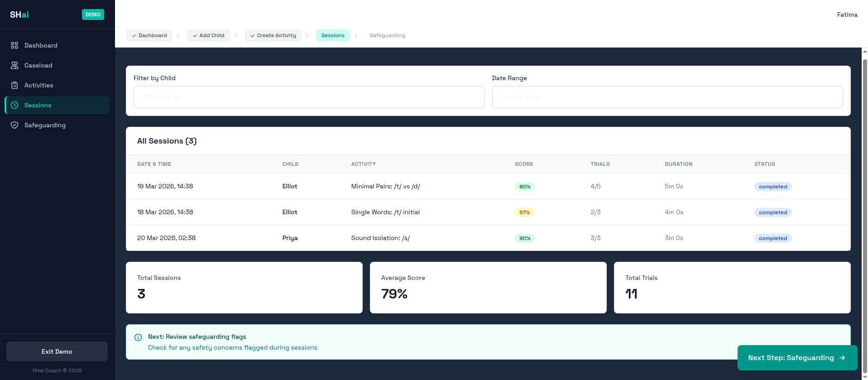Click the Sessions clock icon
Image resolution: width=868 pixels, height=380 pixels.
[14, 105]
